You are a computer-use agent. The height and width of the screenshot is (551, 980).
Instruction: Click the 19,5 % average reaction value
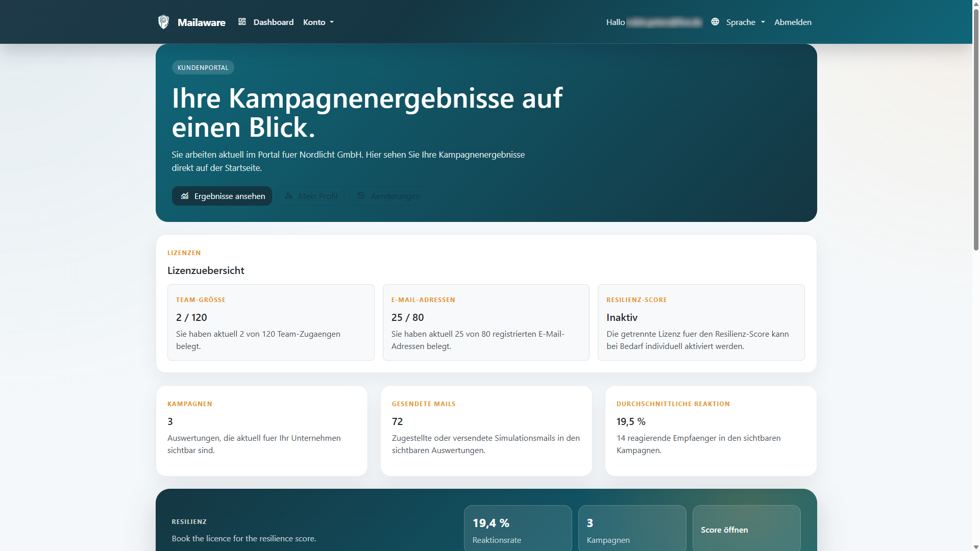[631, 421]
